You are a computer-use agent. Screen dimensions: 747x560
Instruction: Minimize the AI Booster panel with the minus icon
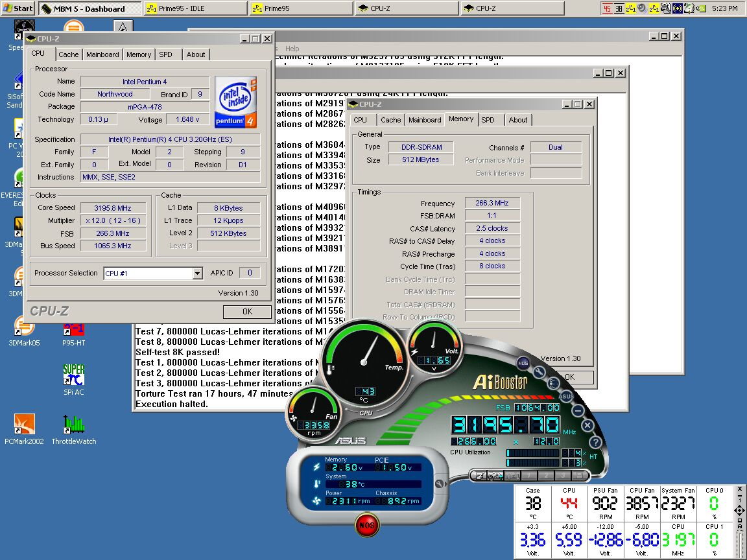(577, 410)
